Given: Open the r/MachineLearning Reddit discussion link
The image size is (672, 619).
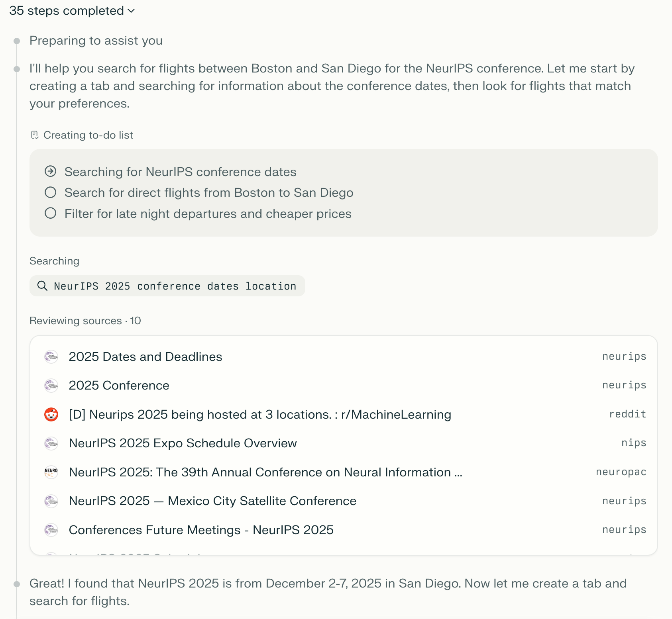Looking at the screenshot, I should [260, 415].
